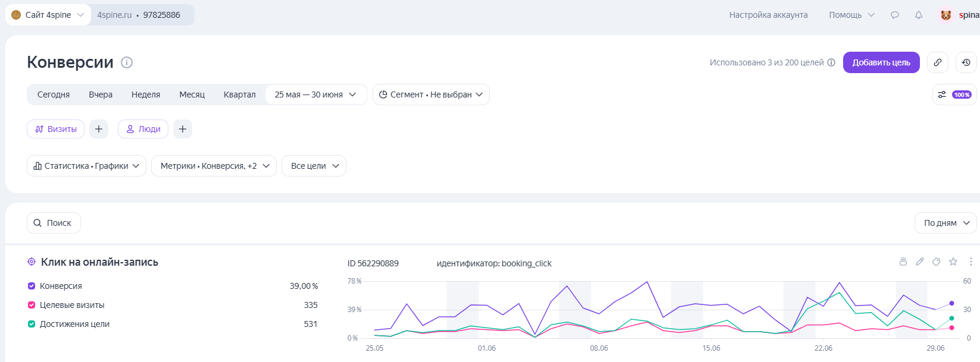Open the По дням grouping dropdown
980x362 pixels.
(x=945, y=223)
